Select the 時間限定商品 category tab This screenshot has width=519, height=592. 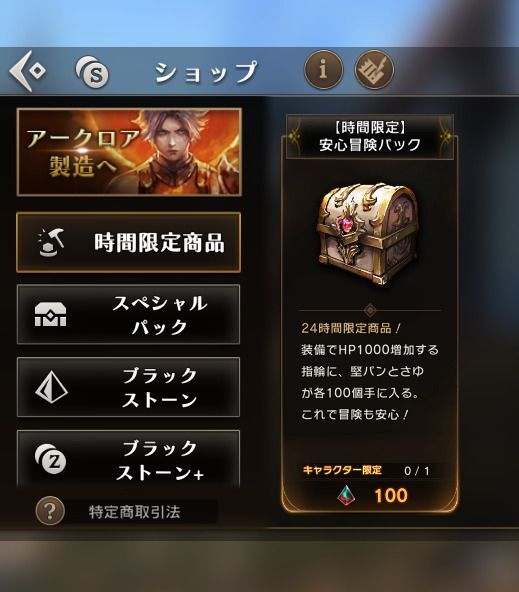[x=128, y=242]
